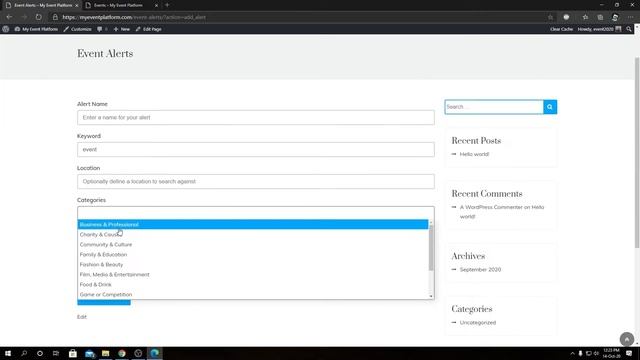Switch to the Events browser tab
This screenshot has width=640, height=360.
click(118, 5)
